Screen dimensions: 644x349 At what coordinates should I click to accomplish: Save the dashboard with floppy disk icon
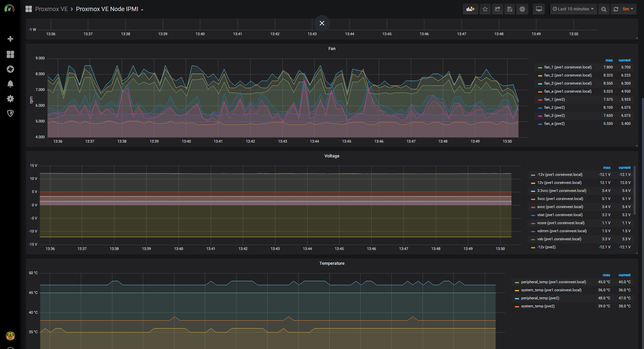(510, 9)
